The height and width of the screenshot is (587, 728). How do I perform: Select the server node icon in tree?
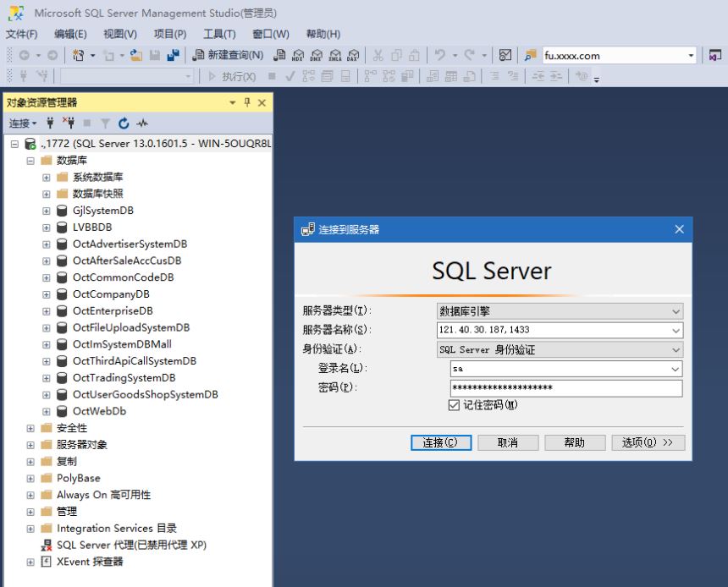[30, 144]
